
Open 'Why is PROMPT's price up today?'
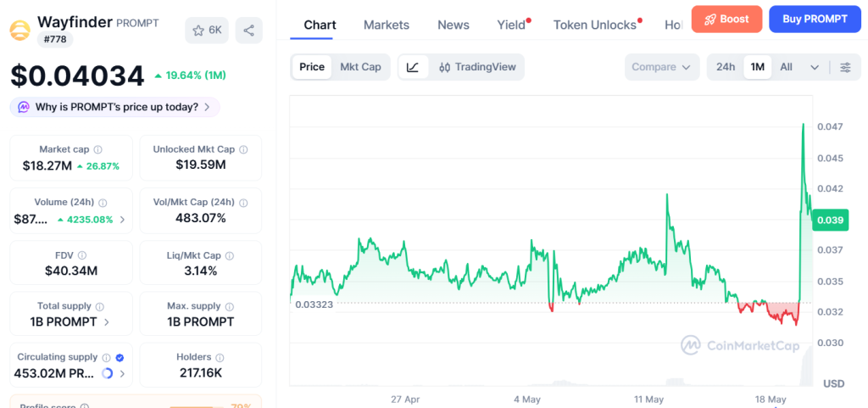pos(115,107)
